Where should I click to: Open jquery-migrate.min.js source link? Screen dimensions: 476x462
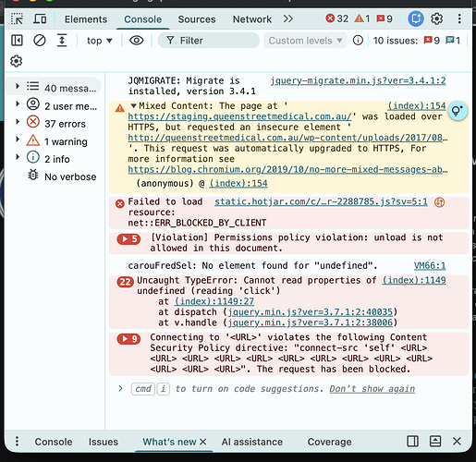[x=358, y=80]
